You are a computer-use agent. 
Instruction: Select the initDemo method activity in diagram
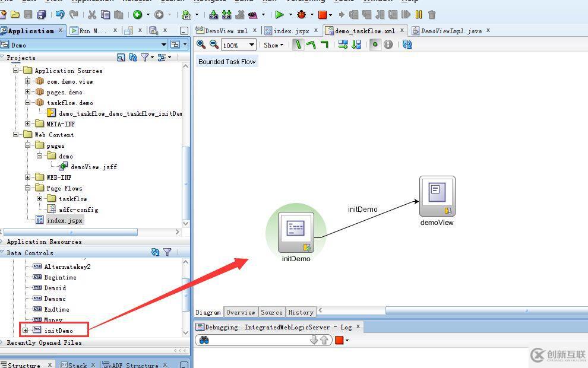click(x=296, y=232)
